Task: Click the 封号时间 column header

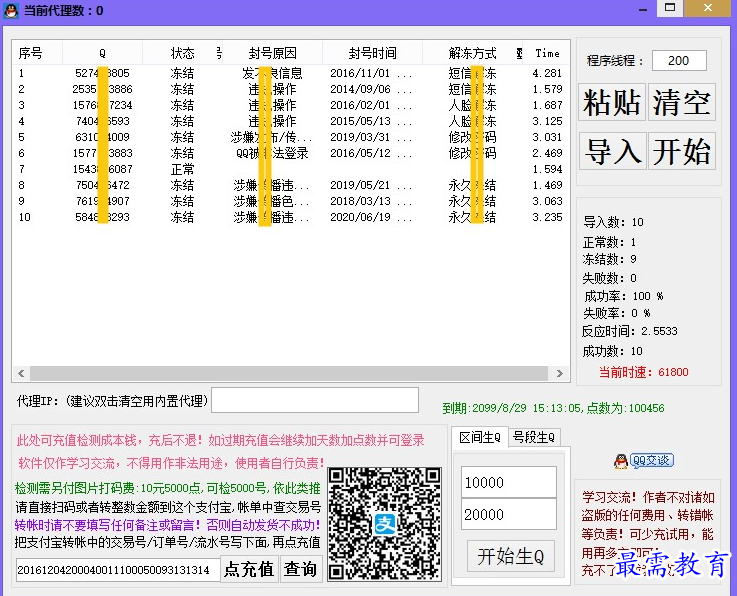Action: pos(373,53)
